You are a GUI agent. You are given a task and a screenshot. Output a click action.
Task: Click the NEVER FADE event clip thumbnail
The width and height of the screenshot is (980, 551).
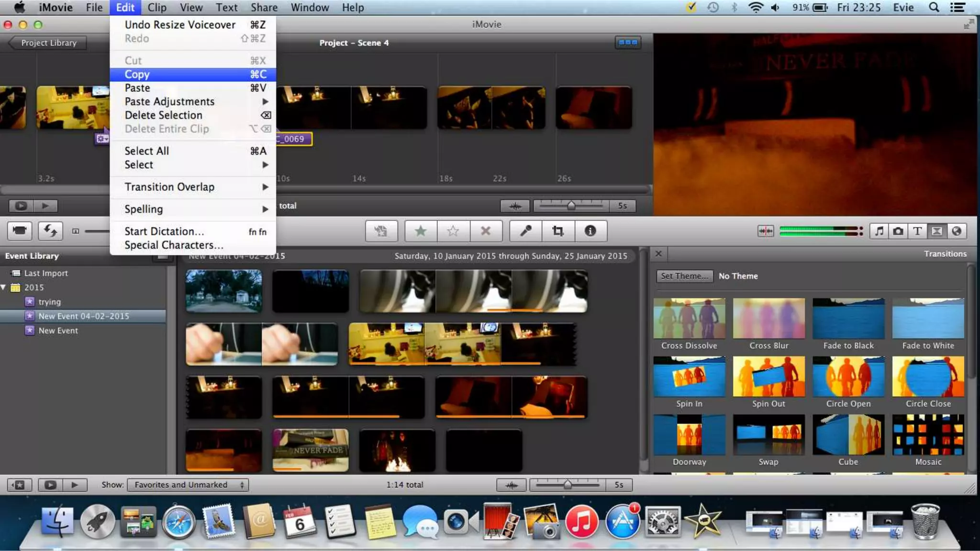[x=311, y=450]
